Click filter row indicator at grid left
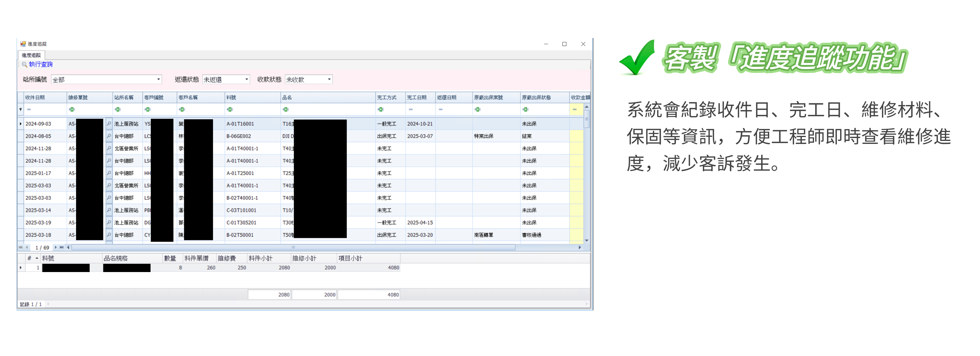 [20, 109]
